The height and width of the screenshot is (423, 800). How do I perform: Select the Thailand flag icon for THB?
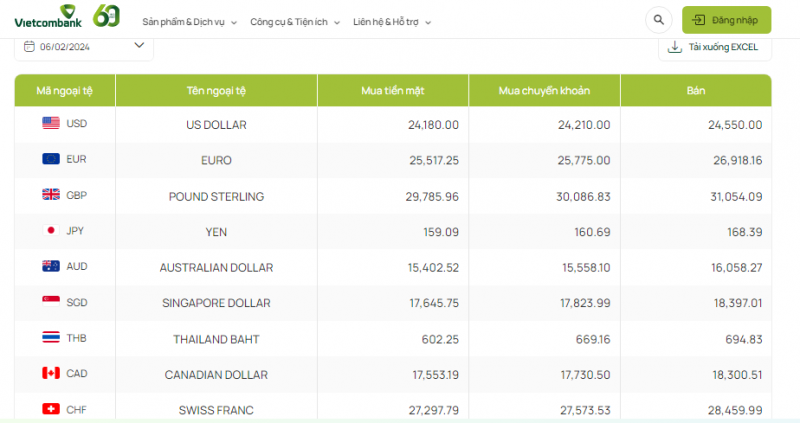[x=51, y=338]
